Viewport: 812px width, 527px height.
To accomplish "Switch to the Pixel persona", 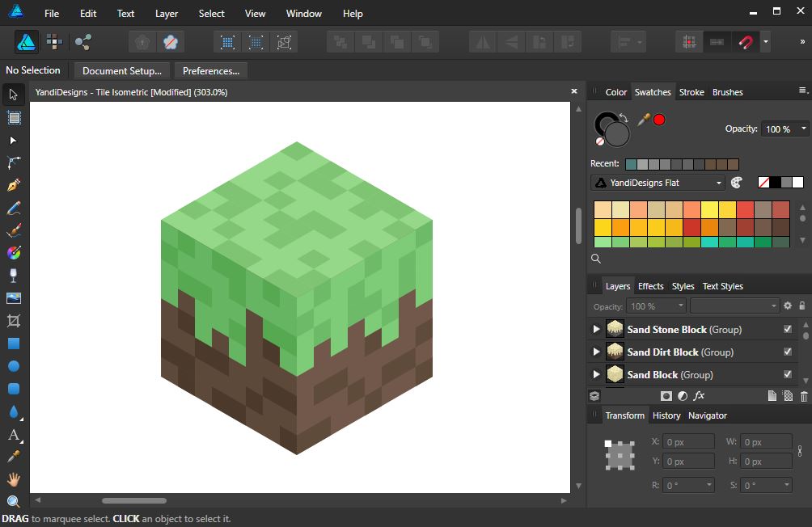I will click(x=54, y=42).
